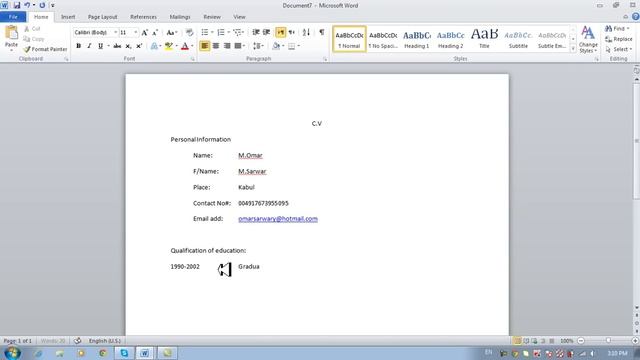Apply the Title style
The width and height of the screenshot is (640, 360).
[484, 39]
